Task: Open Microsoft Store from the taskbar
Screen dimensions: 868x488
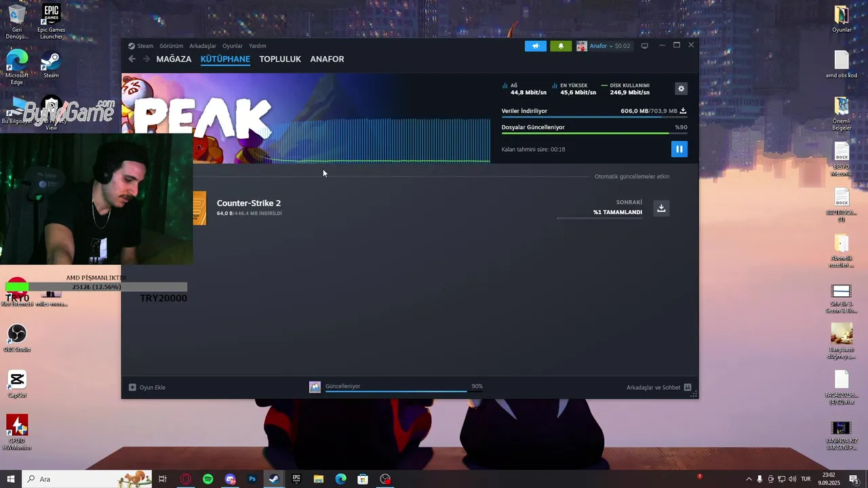Action: click(363, 479)
